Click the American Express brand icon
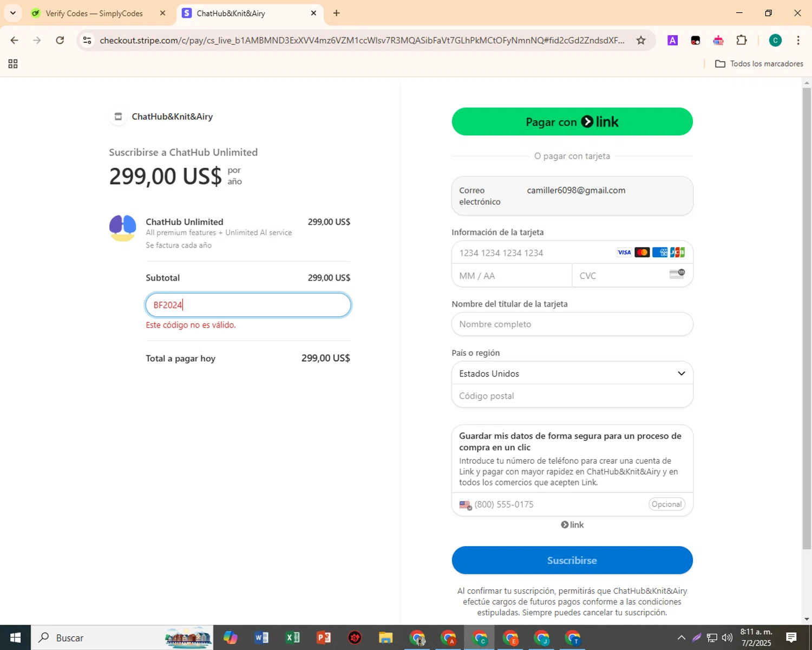Image resolution: width=812 pixels, height=650 pixels. click(x=660, y=252)
